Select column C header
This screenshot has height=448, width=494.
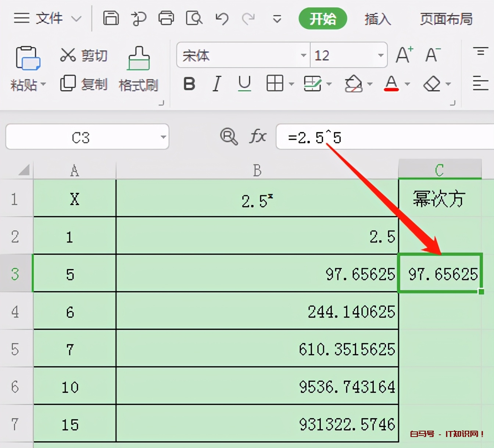[x=440, y=170]
